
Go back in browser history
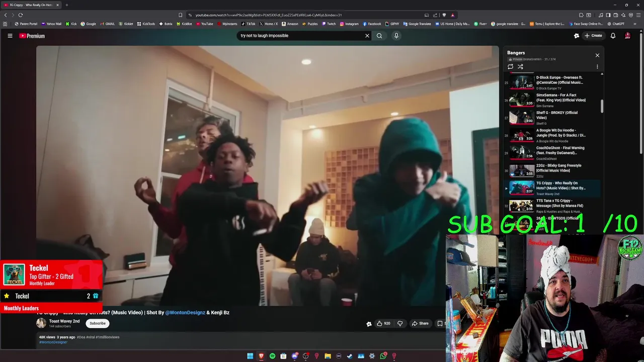point(6,15)
